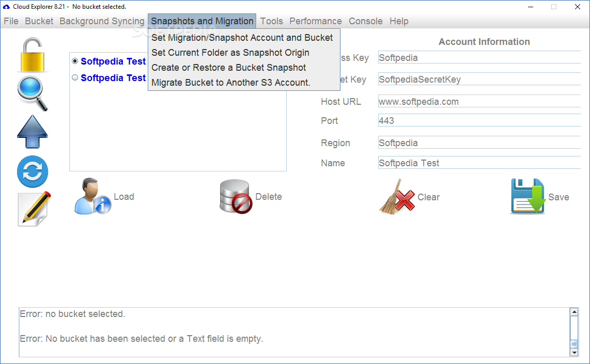Click the Cloud Explorer title bar icon
Screen dimensions: 590x364
6,7
